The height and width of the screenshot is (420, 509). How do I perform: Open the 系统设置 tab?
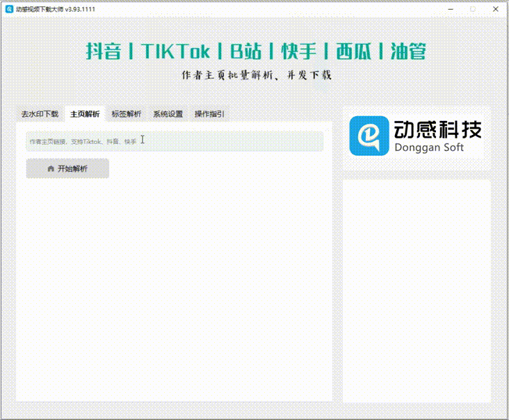[168, 114]
